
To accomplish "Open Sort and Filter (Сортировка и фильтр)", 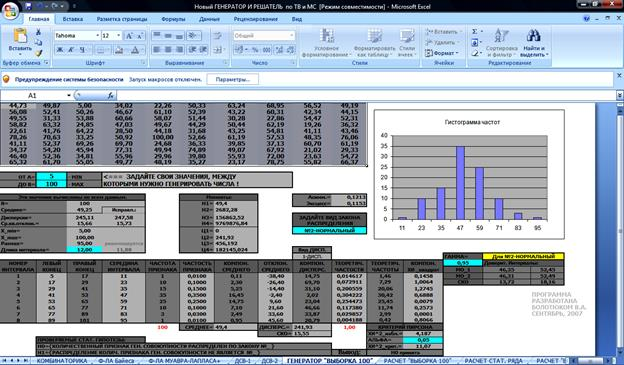I will 501,43.
